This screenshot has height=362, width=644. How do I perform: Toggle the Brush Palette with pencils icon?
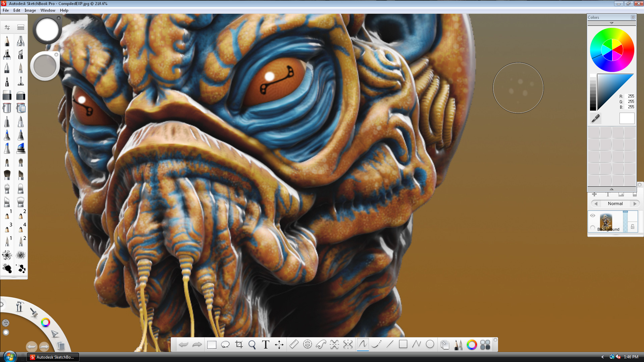458,345
